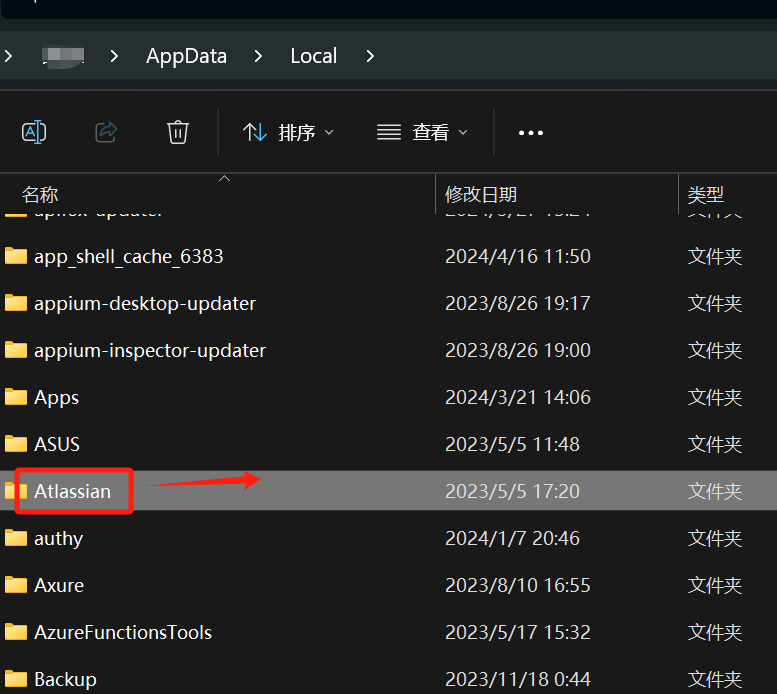Click the Delete trash can icon
The height and width of the screenshot is (694, 777).
178,132
